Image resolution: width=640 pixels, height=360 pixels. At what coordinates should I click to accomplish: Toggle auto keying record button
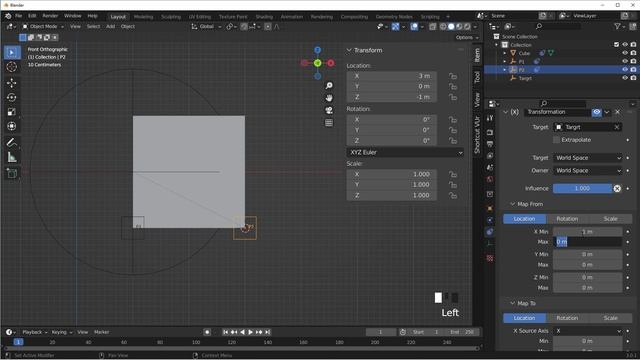point(207,332)
